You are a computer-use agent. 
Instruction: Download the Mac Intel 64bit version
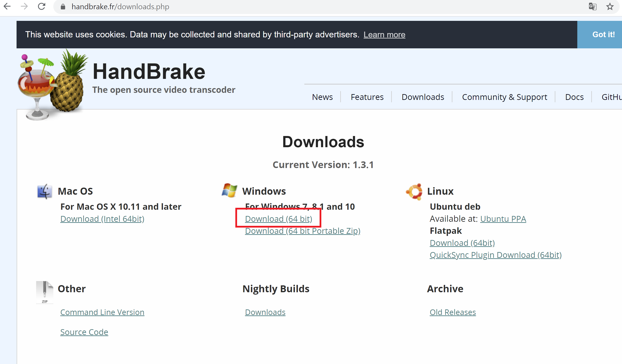(102, 219)
